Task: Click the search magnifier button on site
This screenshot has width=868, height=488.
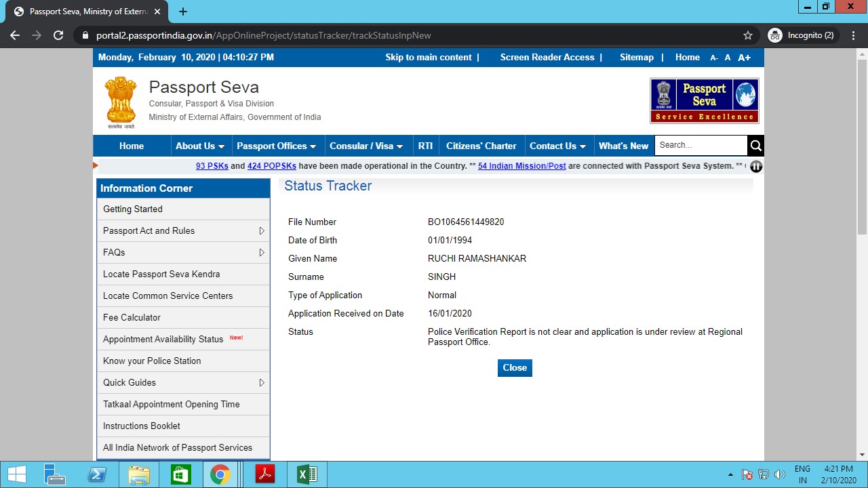Action: (755, 145)
